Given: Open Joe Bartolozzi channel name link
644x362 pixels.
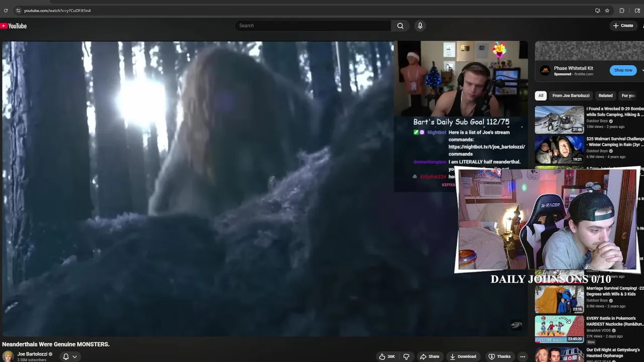Looking at the screenshot, I should click(x=32, y=354).
